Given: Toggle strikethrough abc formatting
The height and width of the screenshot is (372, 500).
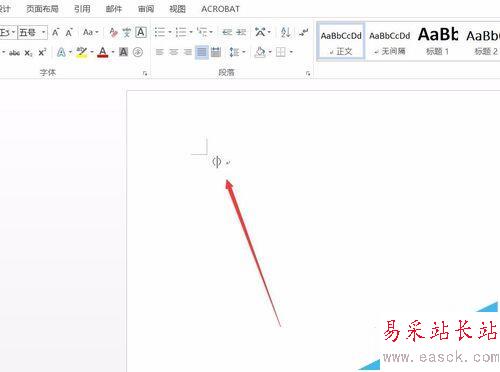Looking at the screenshot, I should pyautogui.click(x=14, y=53).
